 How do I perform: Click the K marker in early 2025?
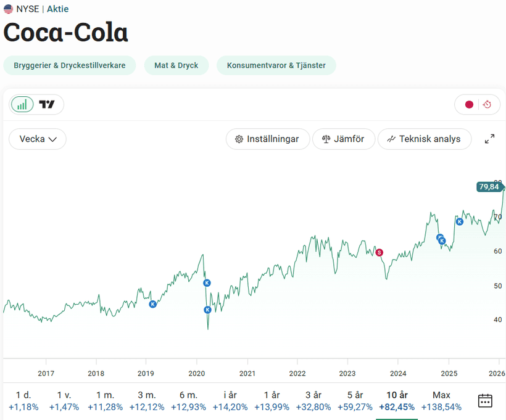(x=460, y=221)
